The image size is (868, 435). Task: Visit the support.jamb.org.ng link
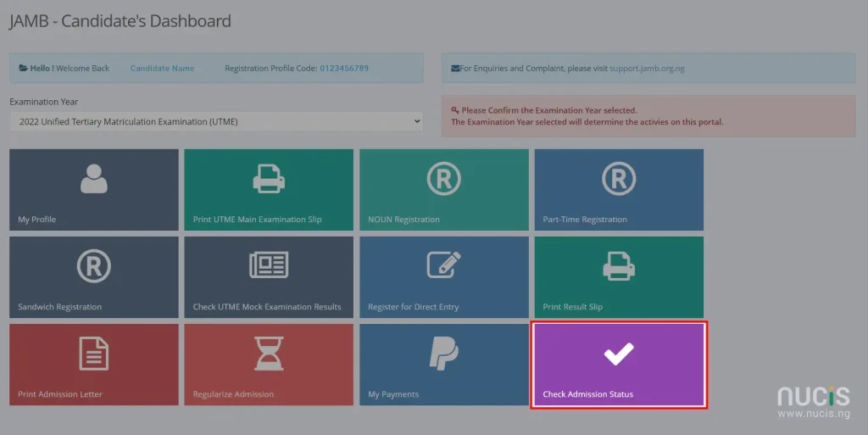pyautogui.click(x=647, y=69)
